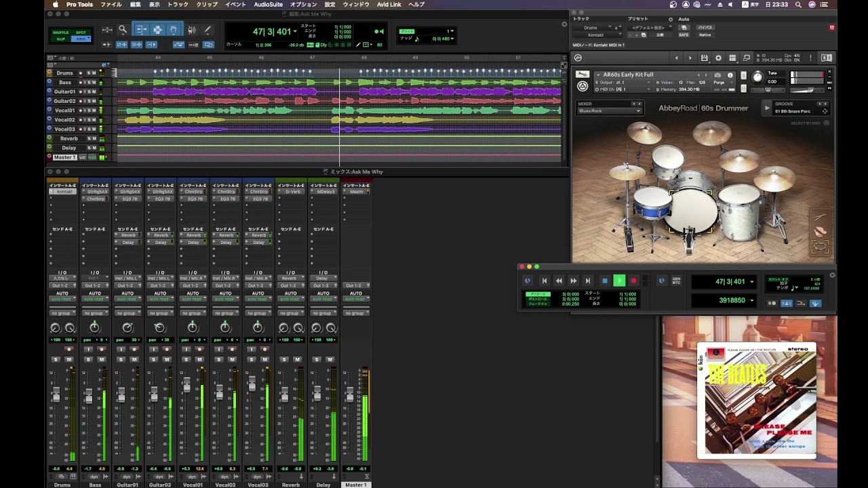Click the red record button in transport
This screenshot has width=868, height=488.
click(x=633, y=281)
